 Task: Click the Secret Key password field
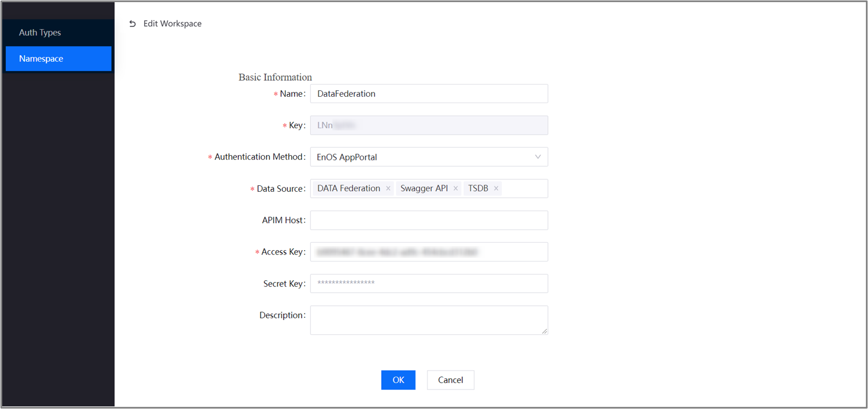pos(429,284)
